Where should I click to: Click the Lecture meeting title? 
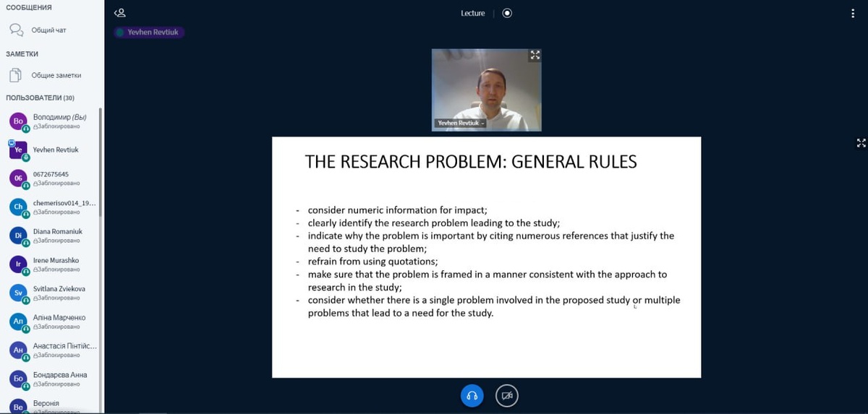point(472,13)
